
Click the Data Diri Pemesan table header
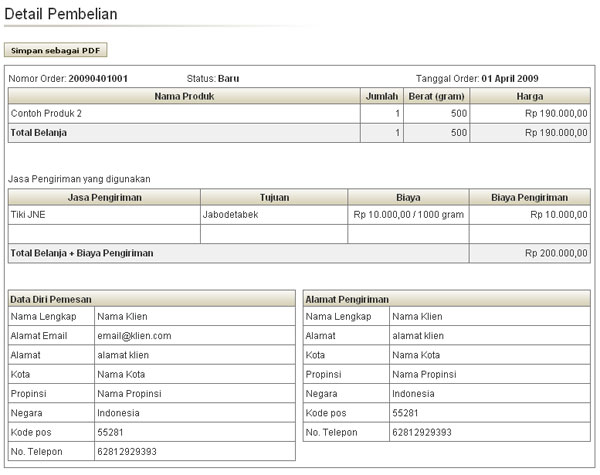[x=51, y=299]
